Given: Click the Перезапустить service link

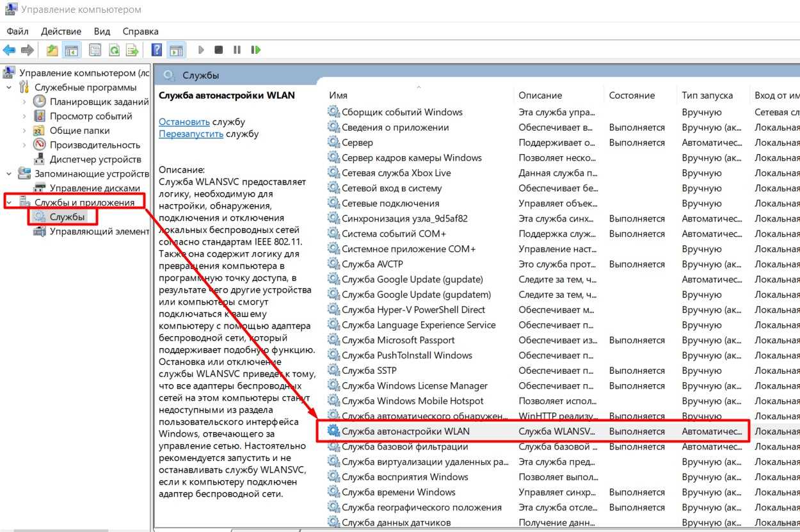Looking at the screenshot, I should pyautogui.click(x=191, y=134).
